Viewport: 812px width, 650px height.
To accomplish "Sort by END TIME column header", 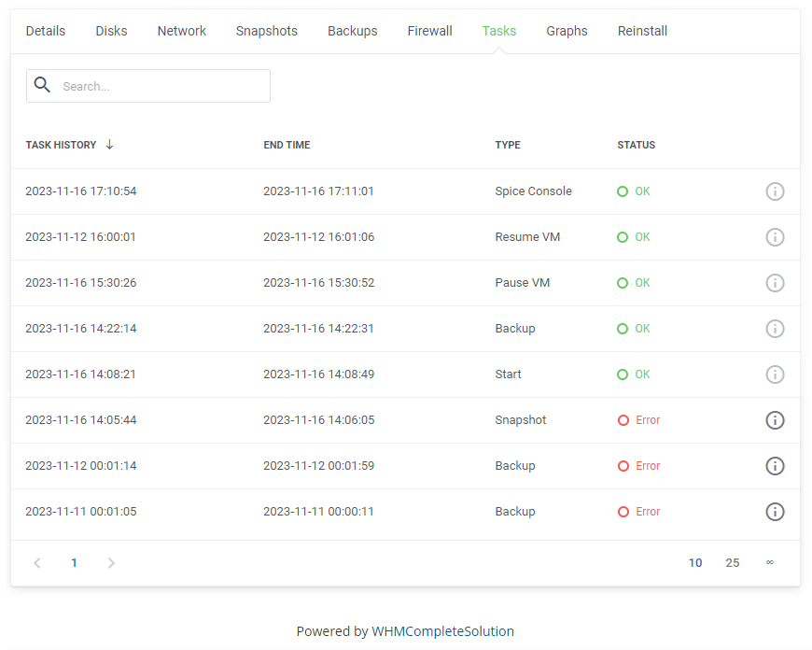I will (x=287, y=145).
